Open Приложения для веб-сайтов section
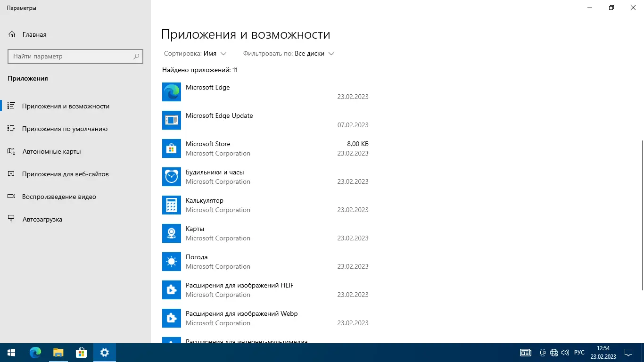This screenshot has width=644, height=362. pyautogui.click(x=75, y=174)
